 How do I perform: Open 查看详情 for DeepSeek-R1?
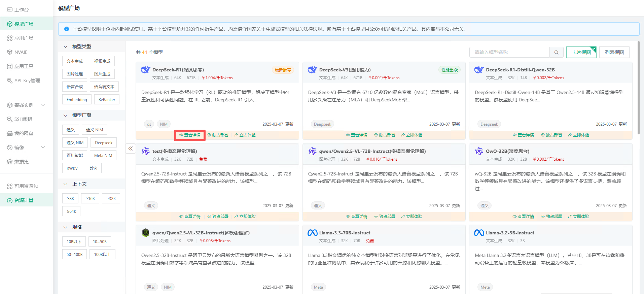point(190,135)
